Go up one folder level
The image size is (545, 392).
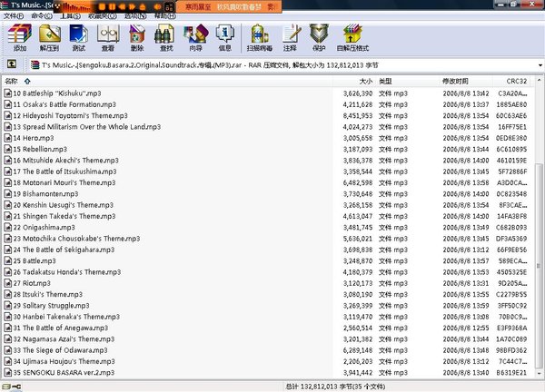click(x=12, y=64)
